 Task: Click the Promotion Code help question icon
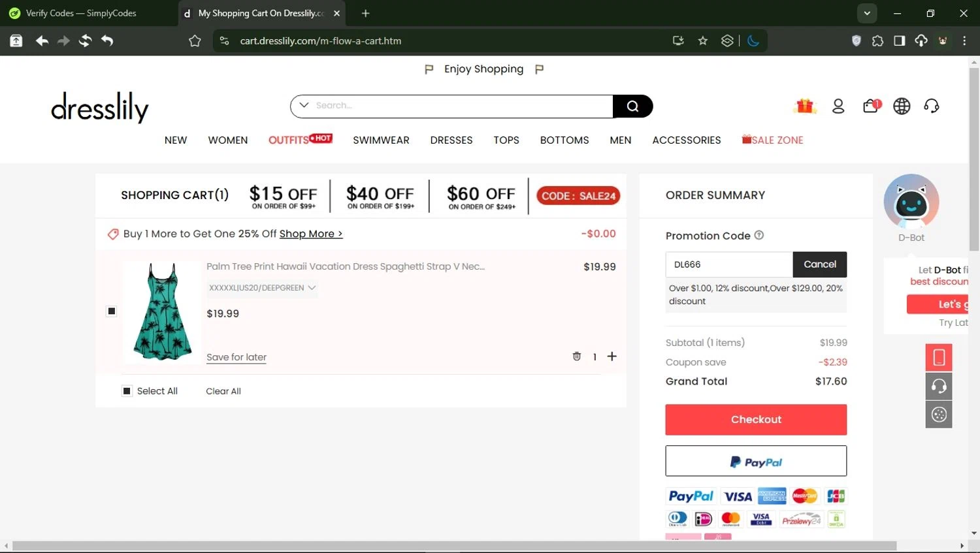(x=759, y=235)
